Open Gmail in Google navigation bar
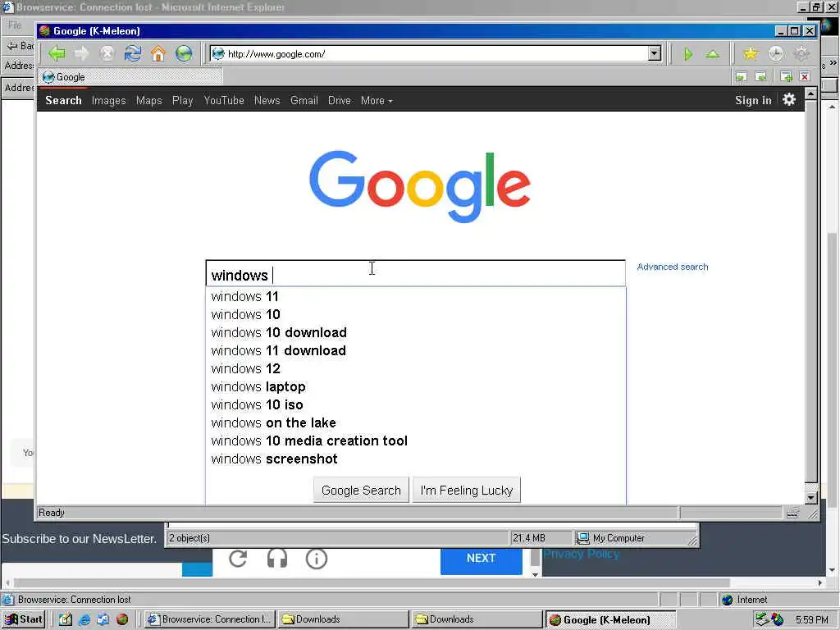The image size is (840, 630). pos(304,100)
